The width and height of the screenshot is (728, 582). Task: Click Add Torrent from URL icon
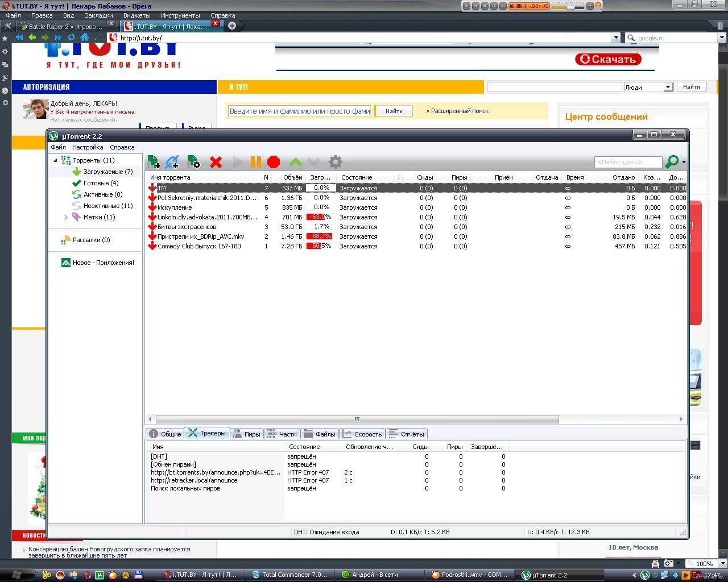coord(172,162)
